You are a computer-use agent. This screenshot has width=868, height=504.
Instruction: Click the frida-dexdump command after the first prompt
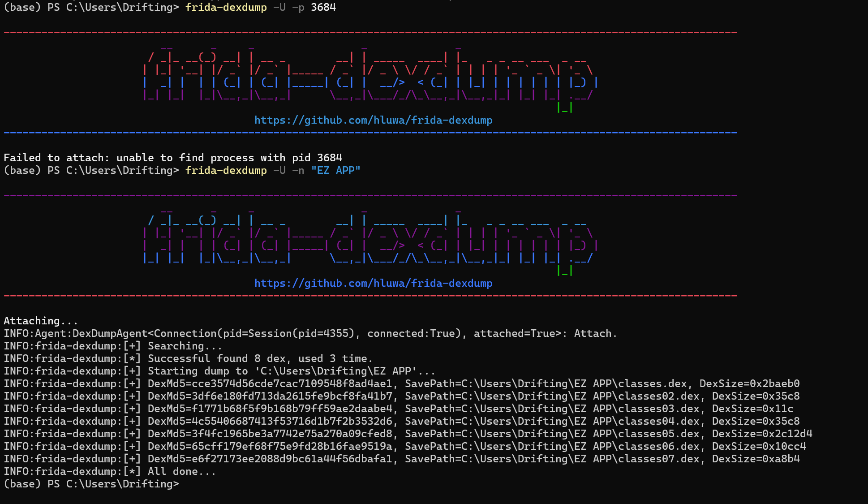(225, 7)
